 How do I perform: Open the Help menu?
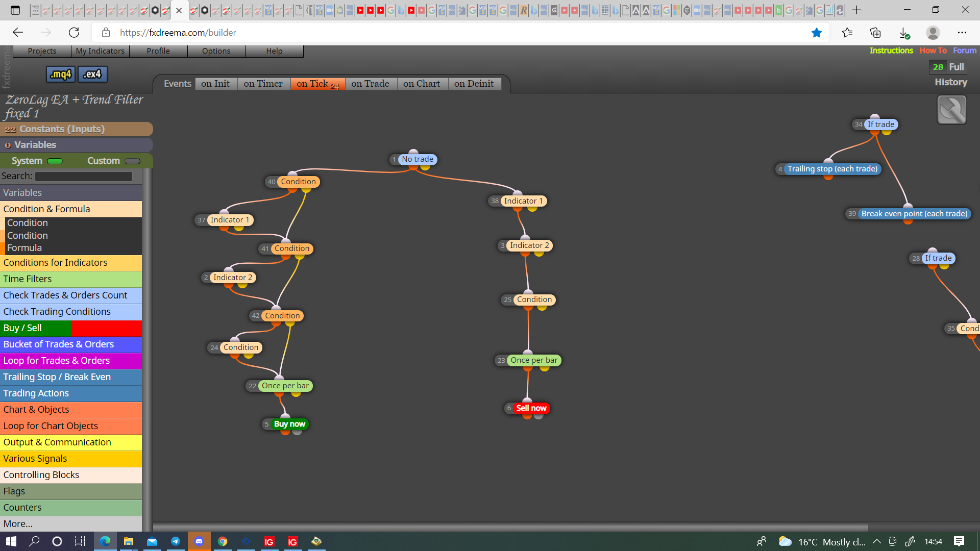click(274, 51)
